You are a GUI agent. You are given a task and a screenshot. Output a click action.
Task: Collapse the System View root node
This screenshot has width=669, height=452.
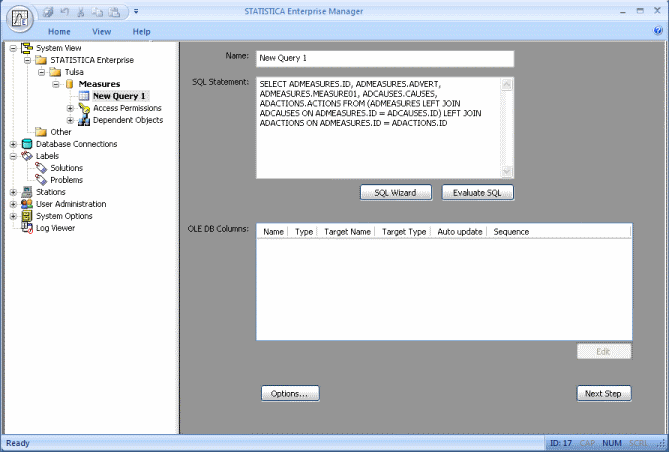(x=13, y=48)
